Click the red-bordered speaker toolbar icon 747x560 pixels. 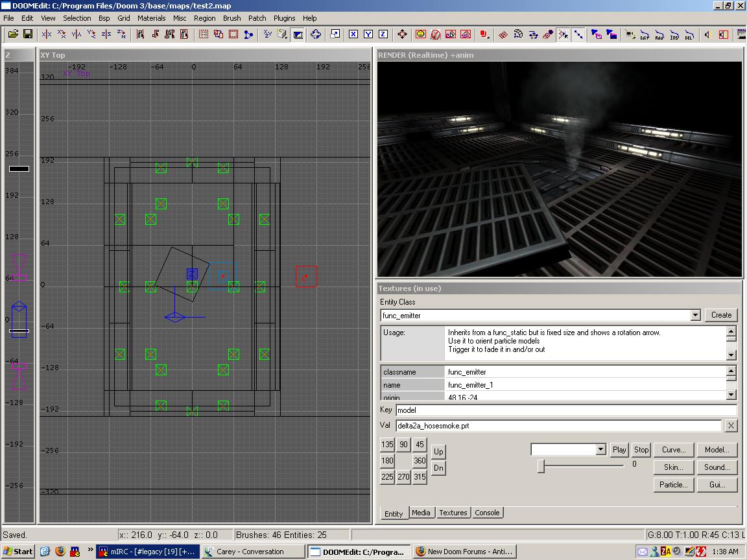pos(723,34)
